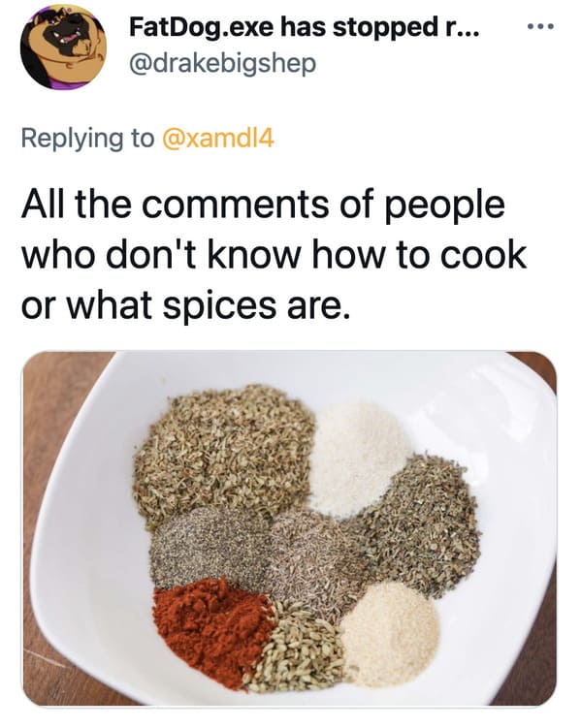581x728 pixels.
Task: Open the attached spice bowl photo
Action: (x=289, y=529)
